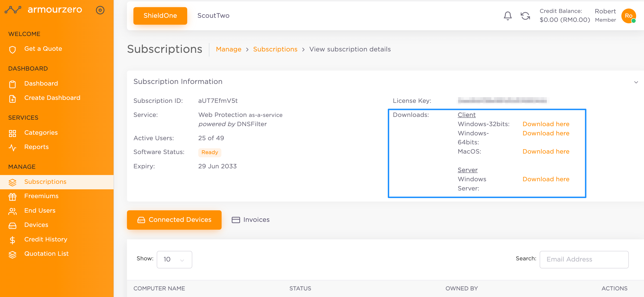Download the Windows-32bits client
This screenshot has height=297, width=644.
pyautogui.click(x=546, y=124)
